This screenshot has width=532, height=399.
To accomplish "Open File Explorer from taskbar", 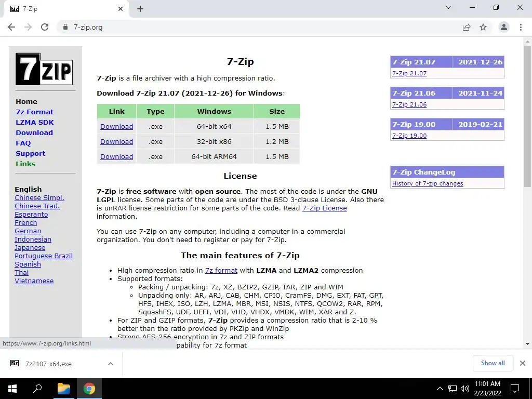I will click(x=63, y=389).
